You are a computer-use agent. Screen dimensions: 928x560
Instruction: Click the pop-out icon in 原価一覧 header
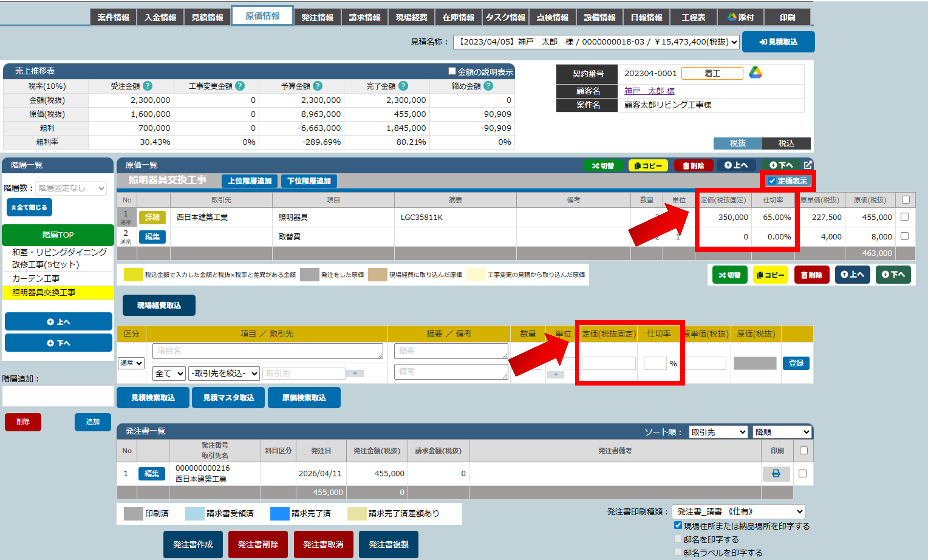(807, 165)
